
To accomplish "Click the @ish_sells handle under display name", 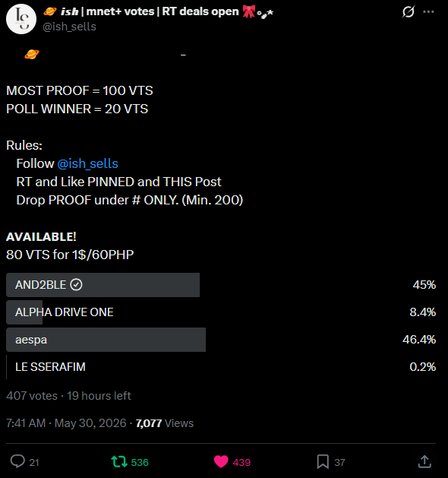I will coord(69,27).
